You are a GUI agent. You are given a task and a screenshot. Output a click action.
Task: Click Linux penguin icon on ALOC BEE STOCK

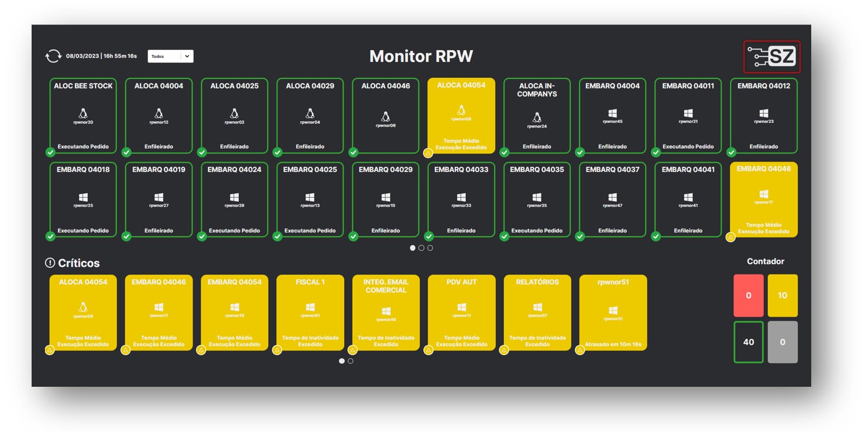[x=83, y=113]
